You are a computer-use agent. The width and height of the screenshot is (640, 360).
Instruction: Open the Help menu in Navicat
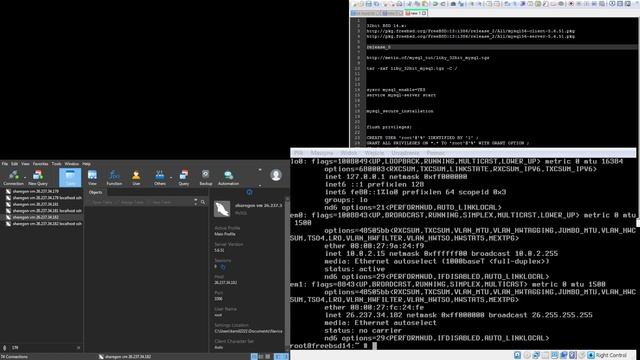pos(87,164)
